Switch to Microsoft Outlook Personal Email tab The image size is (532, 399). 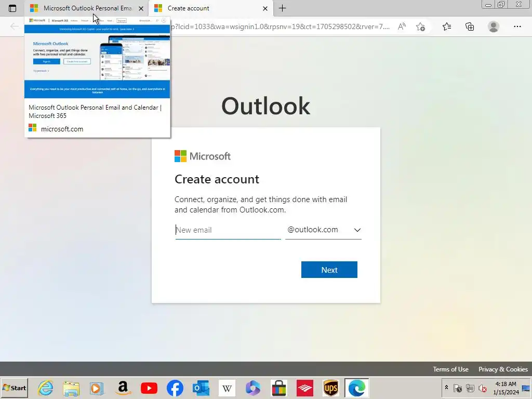pyautogui.click(x=87, y=8)
